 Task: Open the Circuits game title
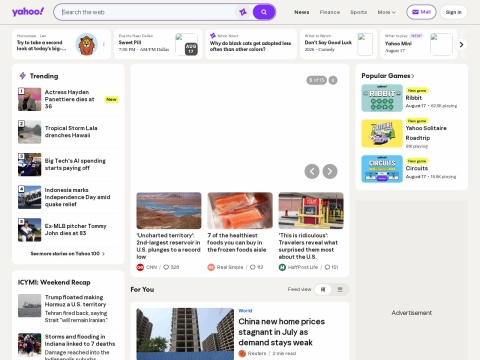pyautogui.click(x=417, y=168)
